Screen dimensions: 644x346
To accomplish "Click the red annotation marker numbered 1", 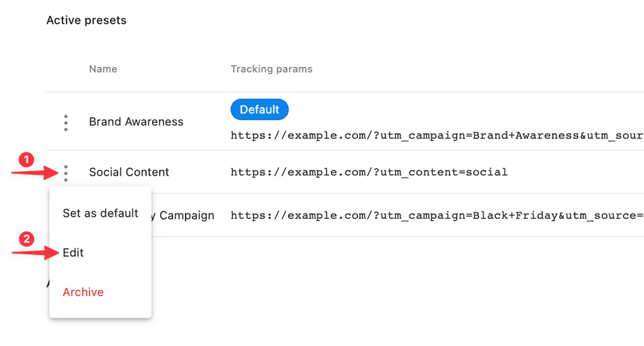I will point(25,159).
